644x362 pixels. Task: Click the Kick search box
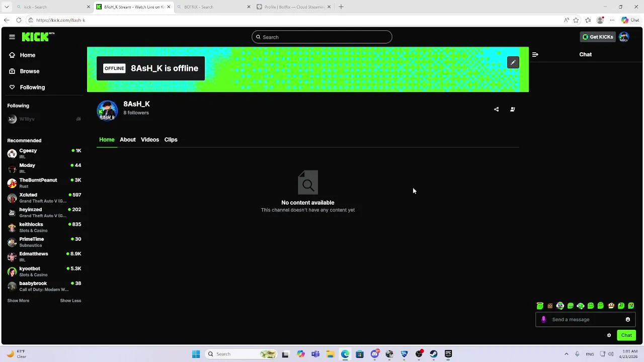click(322, 37)
